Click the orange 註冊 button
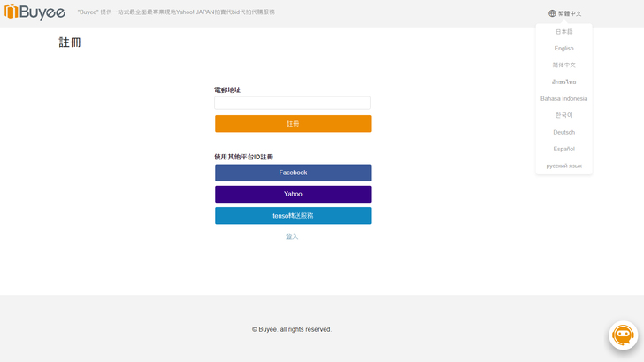This screenshot has width=644, height=362. point(293,124)
